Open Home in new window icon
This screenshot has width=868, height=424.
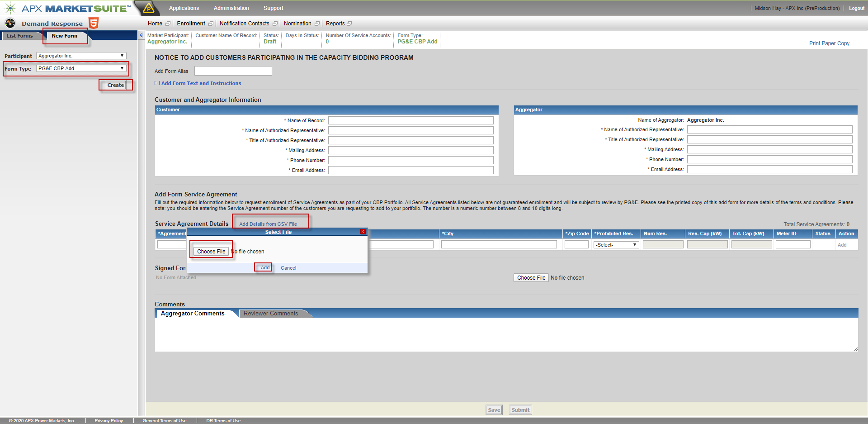[168, 24]
